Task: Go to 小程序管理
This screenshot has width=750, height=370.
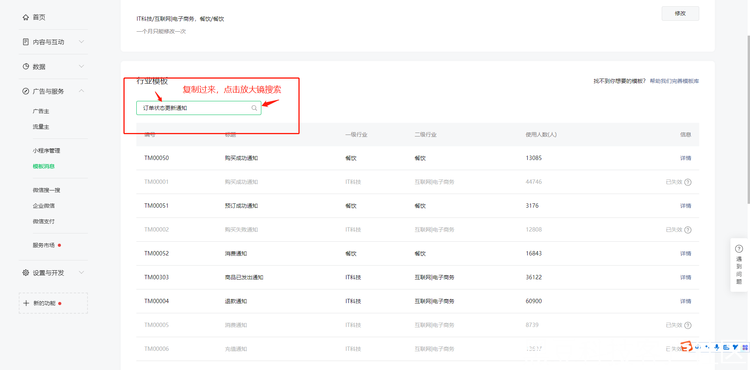Action: coord(46,151)
